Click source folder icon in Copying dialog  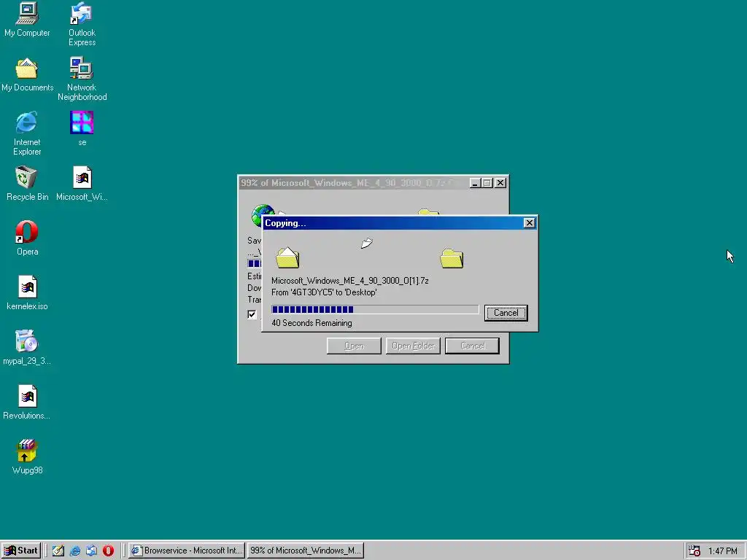(287, 257)
